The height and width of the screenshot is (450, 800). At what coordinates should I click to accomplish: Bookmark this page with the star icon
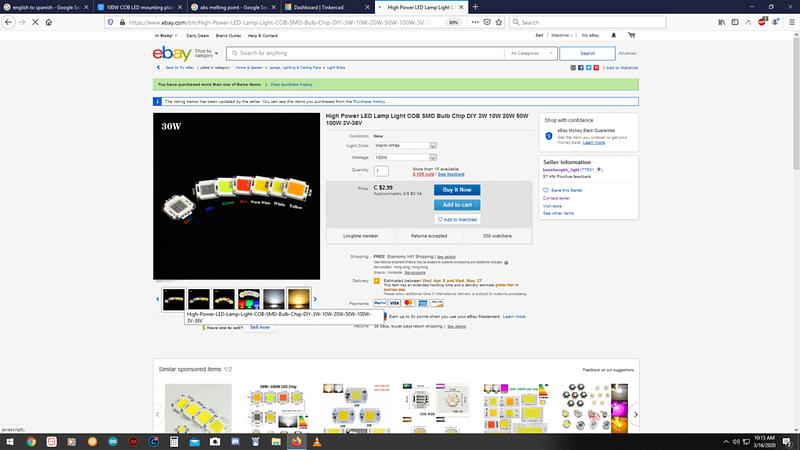[499, 22]
